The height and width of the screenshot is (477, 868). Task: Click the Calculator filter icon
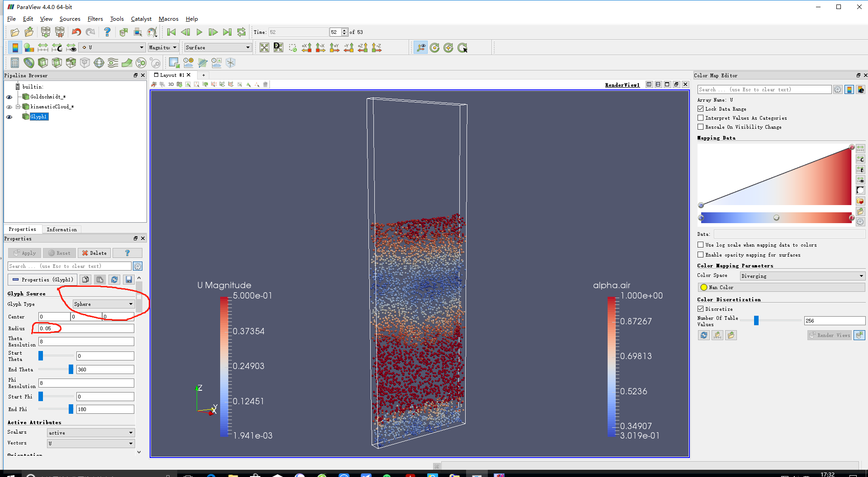(x=15, y=63)
